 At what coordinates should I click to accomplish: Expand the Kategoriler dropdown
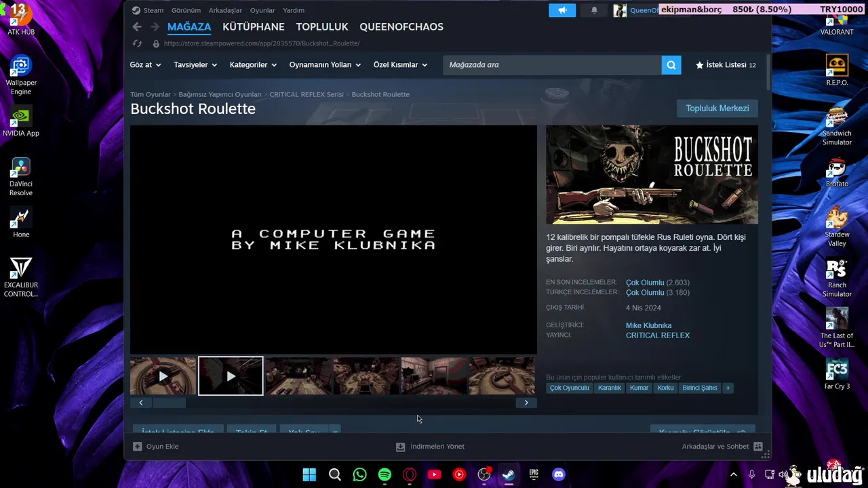253,65
